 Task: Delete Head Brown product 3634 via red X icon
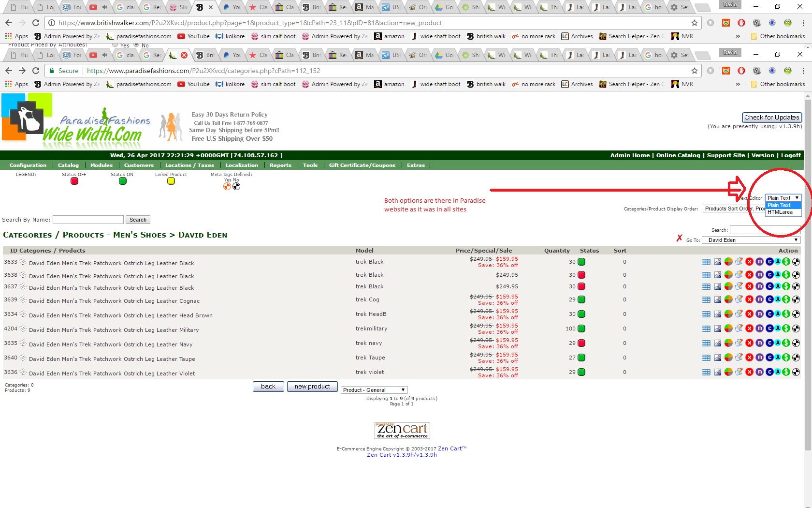(749, 314)
